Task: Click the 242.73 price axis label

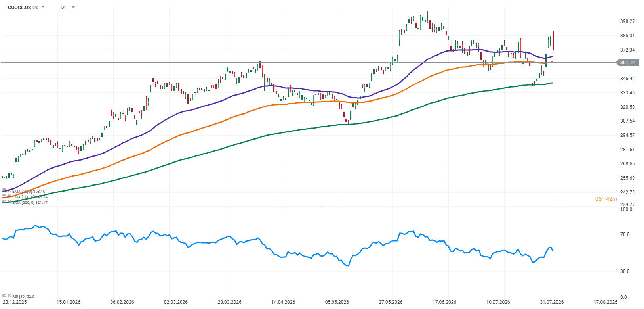Action: (627, 192)
